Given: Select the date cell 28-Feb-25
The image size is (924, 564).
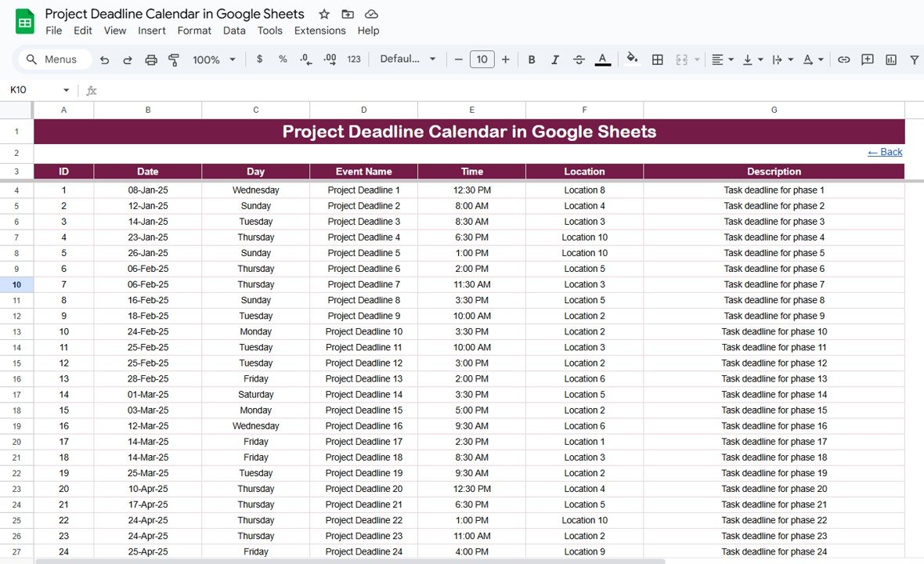Looking at the screenshot, I should [148, 379].
